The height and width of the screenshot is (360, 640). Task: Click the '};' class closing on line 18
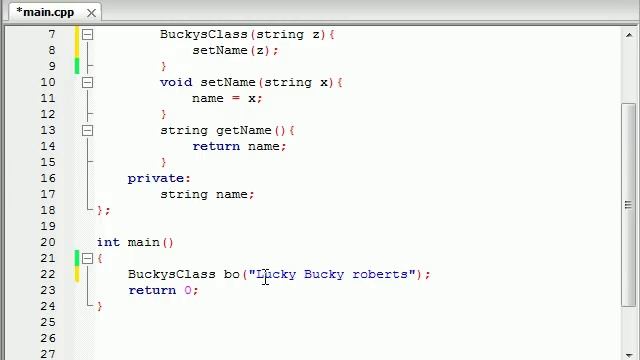(x=104, y=210)
